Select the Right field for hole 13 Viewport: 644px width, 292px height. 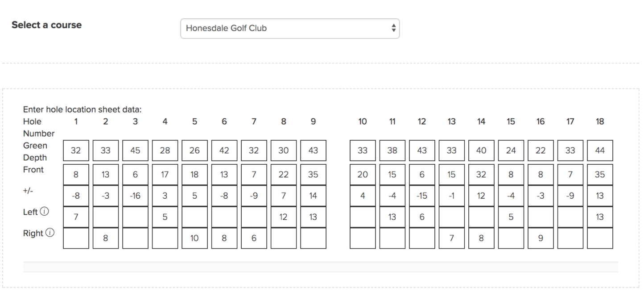click(x=452, y=238)
